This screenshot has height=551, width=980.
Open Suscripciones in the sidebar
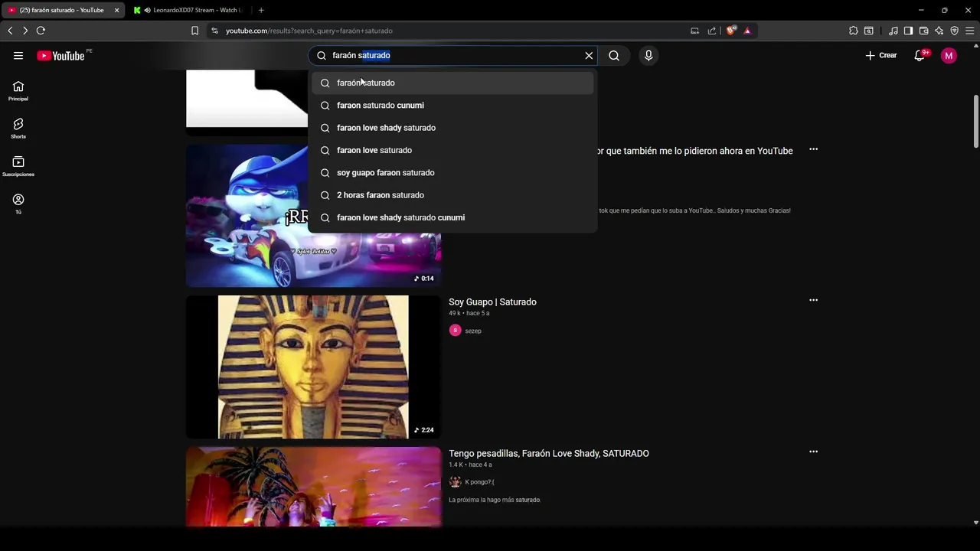pos(18,166)
